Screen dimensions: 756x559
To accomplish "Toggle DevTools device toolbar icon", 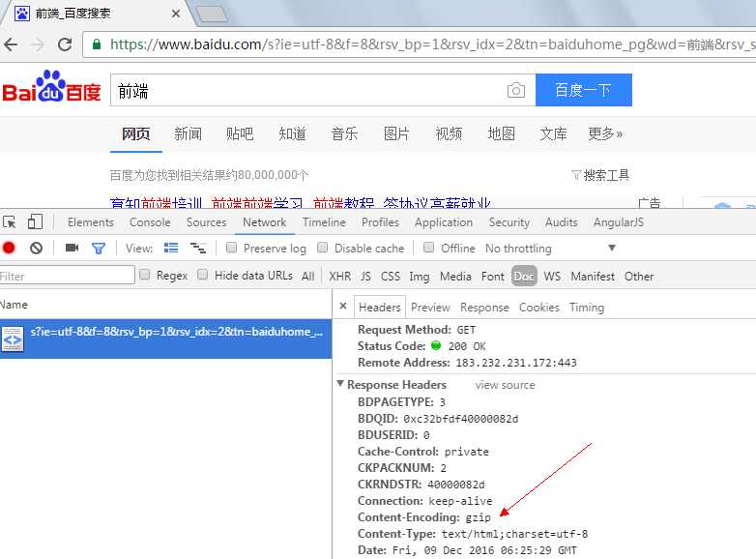I will pos(35,221).
